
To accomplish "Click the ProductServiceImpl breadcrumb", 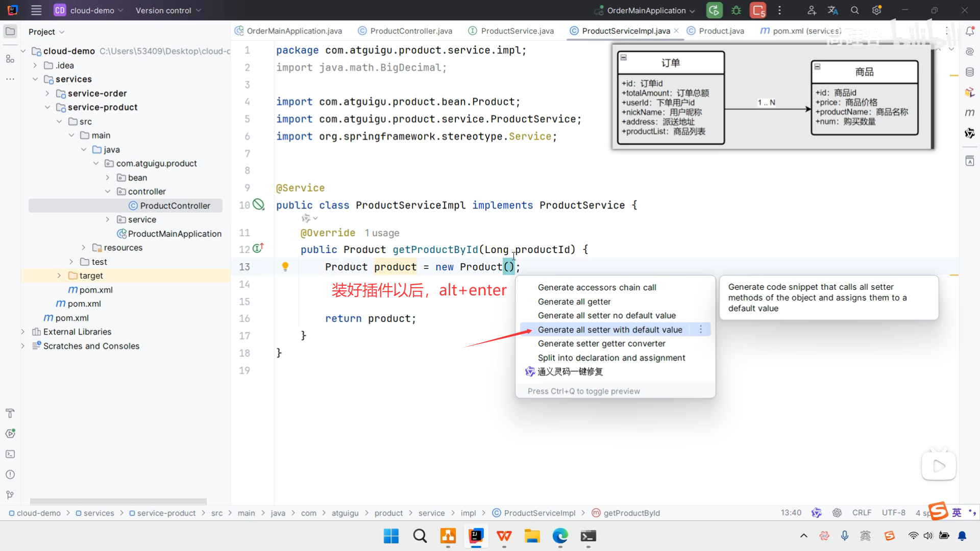I will click(x=539, y=513).
